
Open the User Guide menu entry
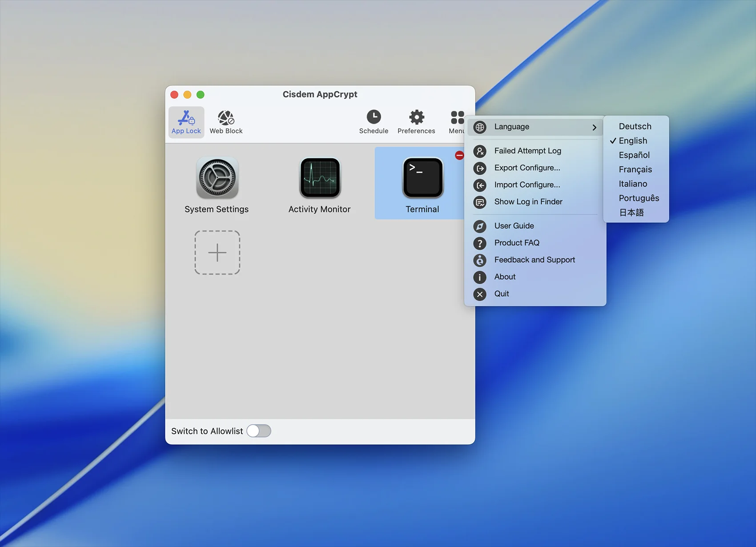coord(535,225)
